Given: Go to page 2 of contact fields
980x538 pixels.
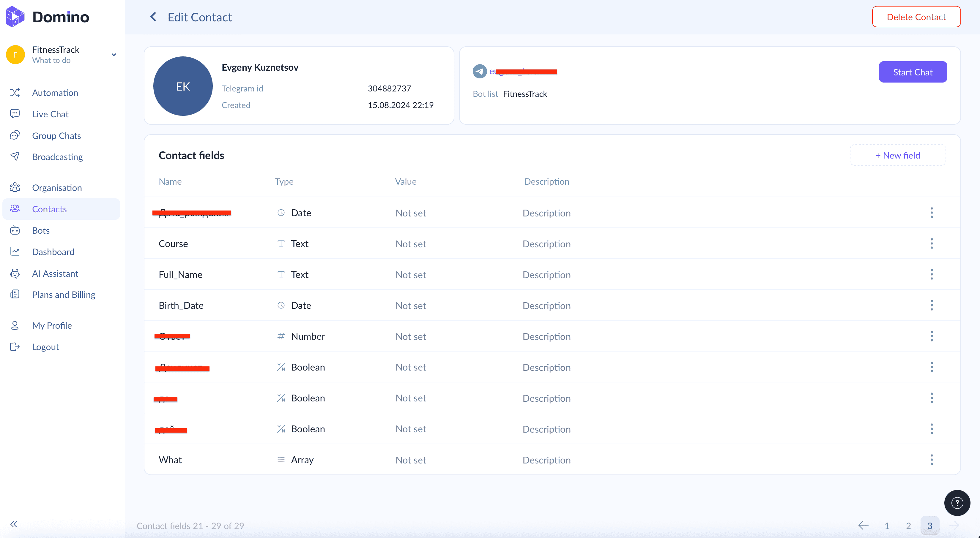Looking at the screenshot, I should [908, 526].
